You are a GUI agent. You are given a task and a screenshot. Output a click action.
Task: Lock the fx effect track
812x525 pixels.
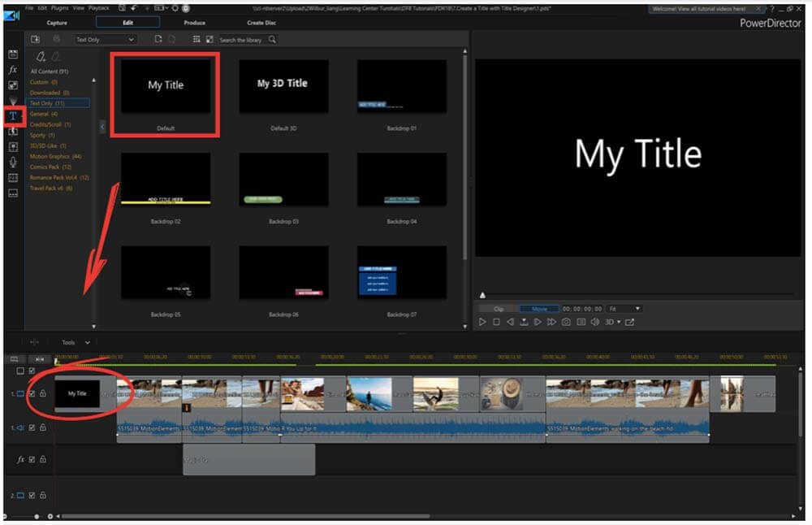point(43,459)
